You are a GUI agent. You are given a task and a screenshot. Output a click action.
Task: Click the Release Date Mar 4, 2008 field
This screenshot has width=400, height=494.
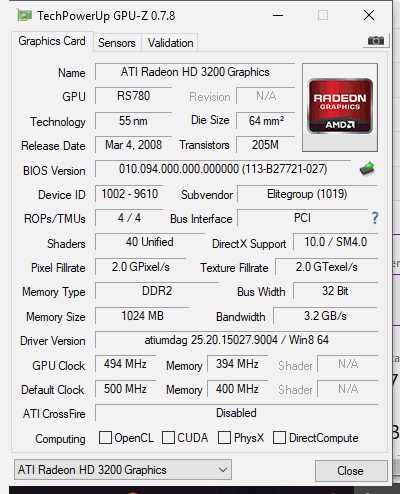point(133,145)
